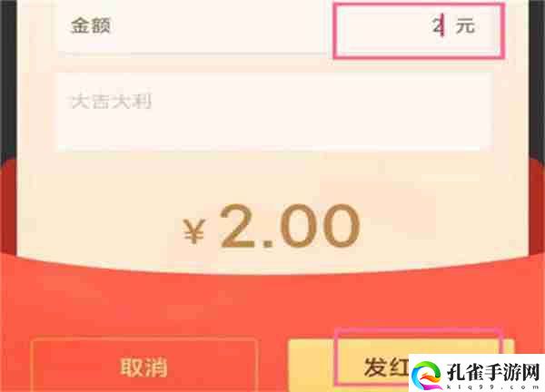Screen dimensions: 545x392
Task: Click the 金额 amount input field
Action: coord(419,31)
